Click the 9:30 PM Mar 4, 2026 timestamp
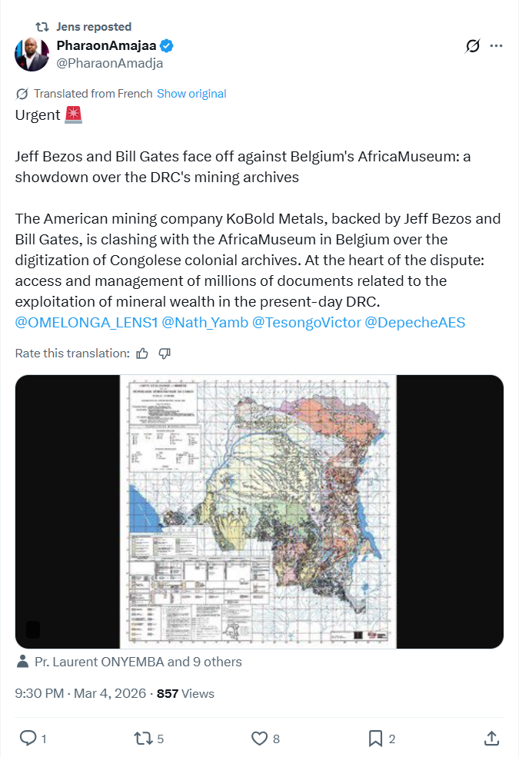The width and height of the screenshot is (532, 757). coord(80,693)
